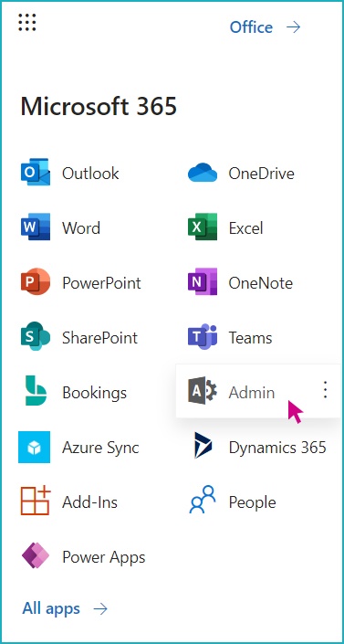Launch OneNote from its purple icon

click(x=203, y=282)
